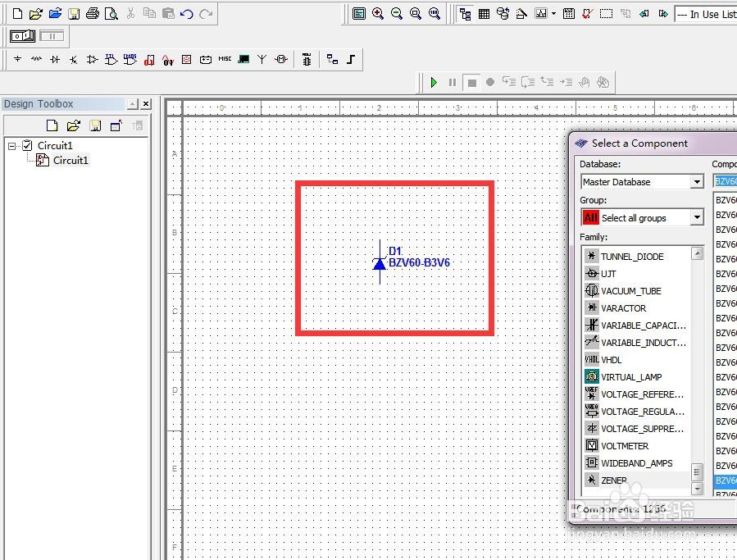Print the circuit

[93, 14]
